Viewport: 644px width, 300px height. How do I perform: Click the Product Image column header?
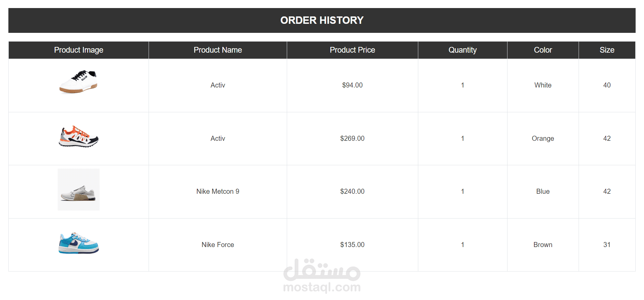click(x=78, y=50)
